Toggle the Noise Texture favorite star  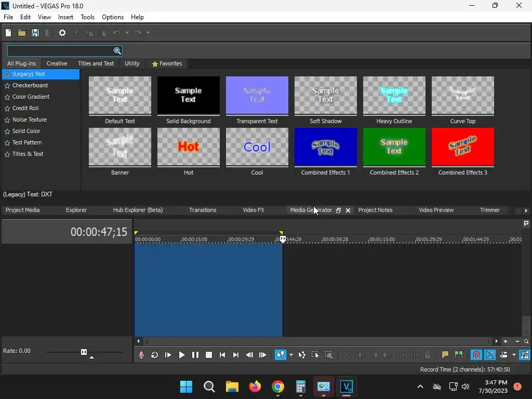tap(7, 120)
